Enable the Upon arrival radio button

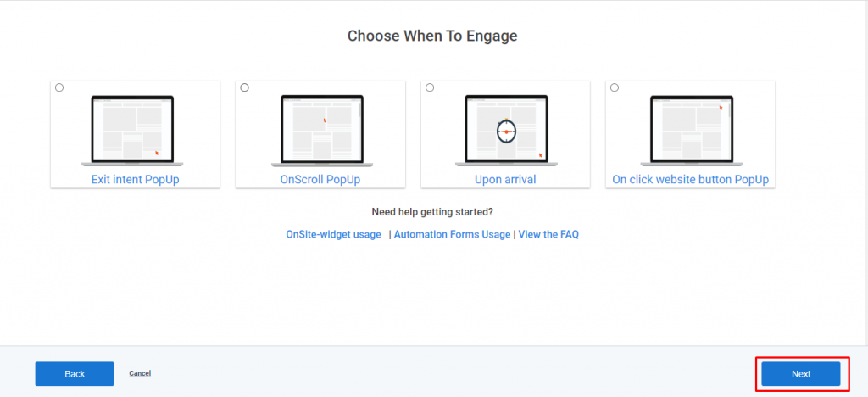tap(430, 87)
